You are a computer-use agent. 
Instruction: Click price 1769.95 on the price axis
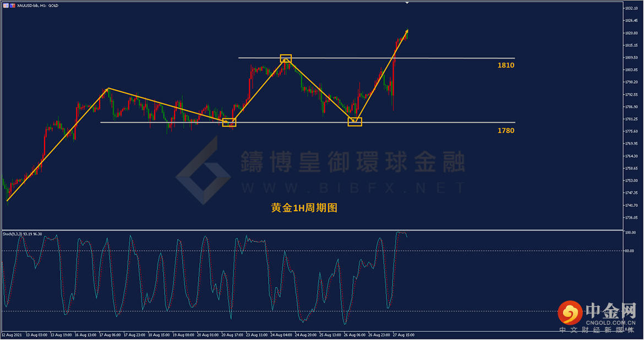click(631, 144)
